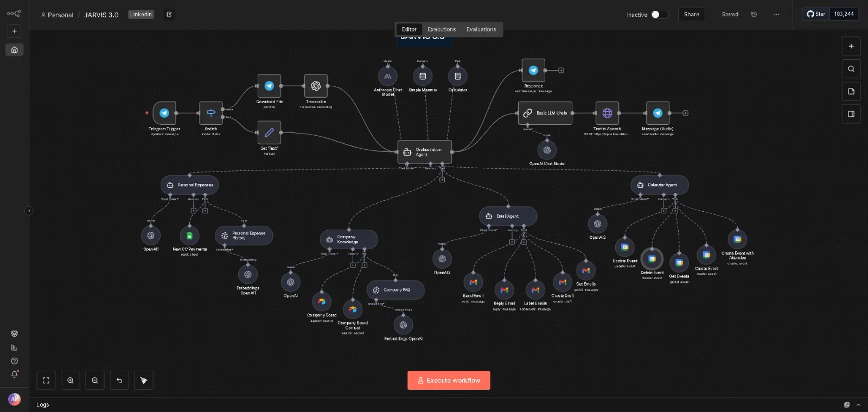Viewport: 868px width, 412px height.
Task: Click the fit to view button
Action: 46,381
